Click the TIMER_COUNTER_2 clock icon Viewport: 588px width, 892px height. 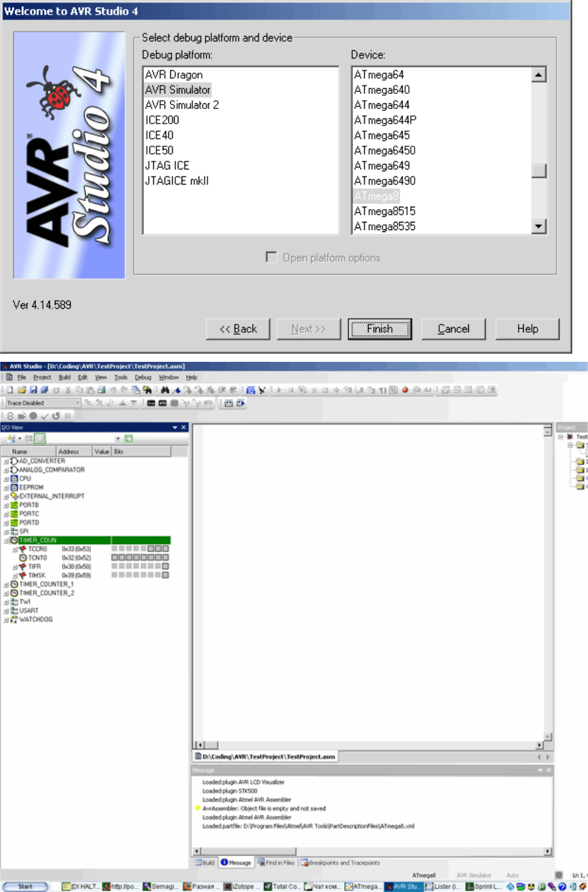click(14, 593)
